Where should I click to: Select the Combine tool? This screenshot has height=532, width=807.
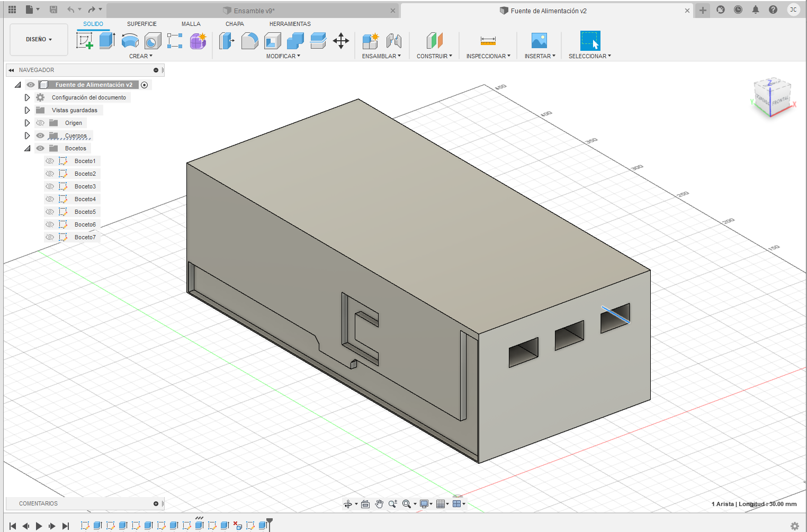point(295,41)
